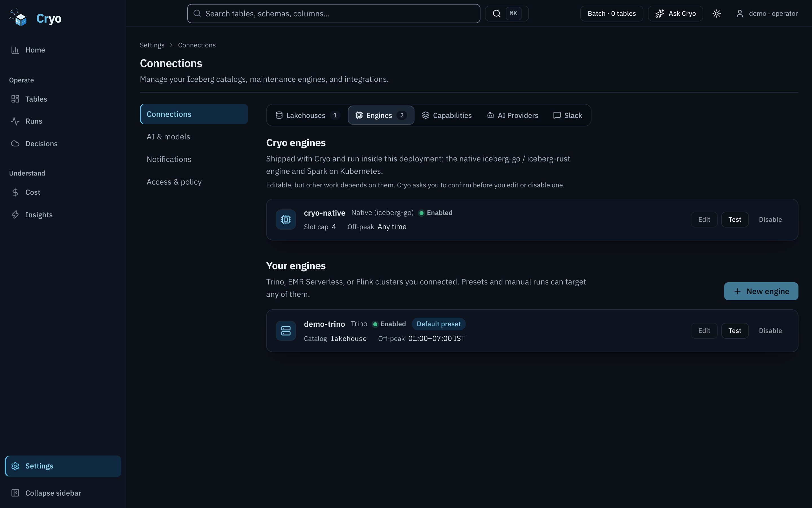Collapse the sidebar
The width and height of the screenshot is (812, 508).
(x=63, y=493)
